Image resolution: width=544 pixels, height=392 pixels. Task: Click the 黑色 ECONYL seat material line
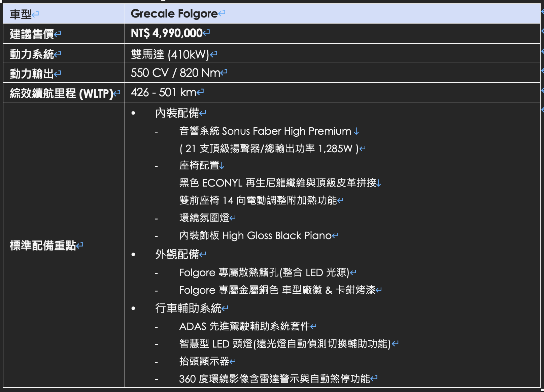(x=277, y=183)
